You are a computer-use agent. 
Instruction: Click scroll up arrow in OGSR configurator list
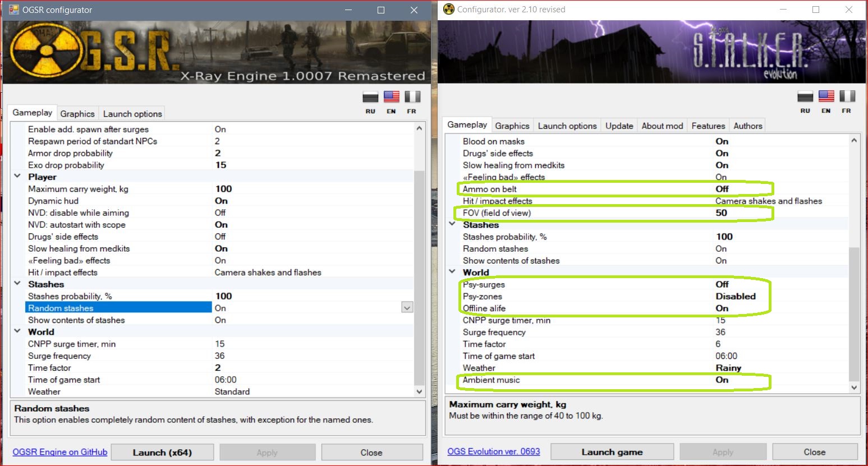(x=419, y=128)
